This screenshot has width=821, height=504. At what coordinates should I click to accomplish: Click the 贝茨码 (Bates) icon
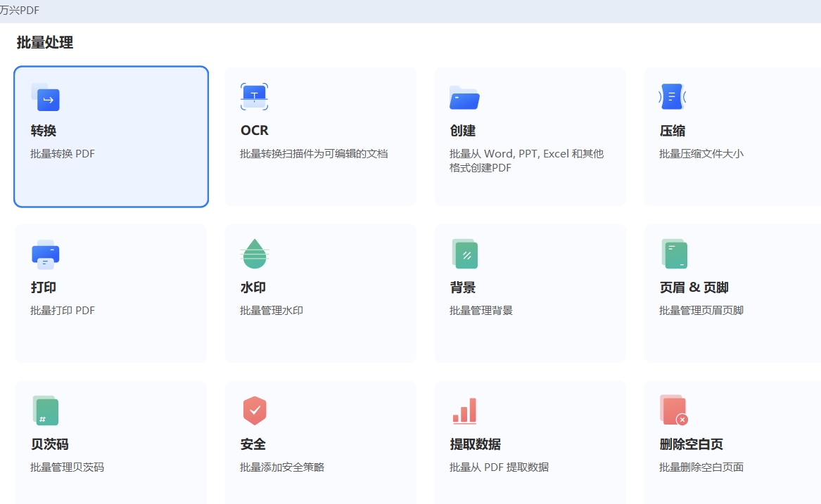[45, 411]
